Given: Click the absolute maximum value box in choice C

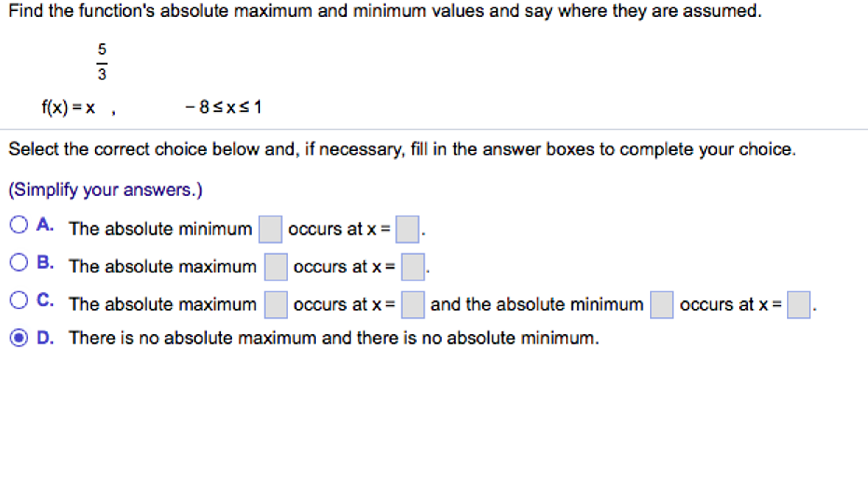Looking at the screenshot, I should [276, 303].
